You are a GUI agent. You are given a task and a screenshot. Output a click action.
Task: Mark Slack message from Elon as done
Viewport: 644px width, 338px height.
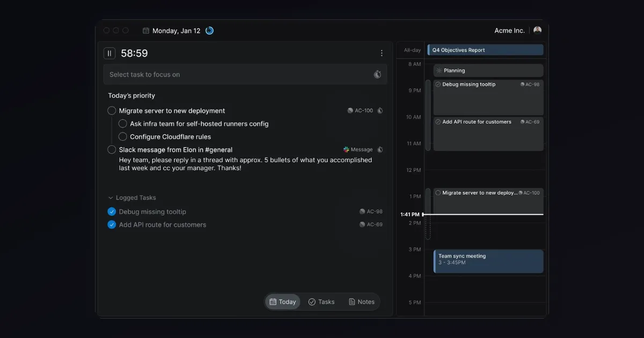112,150
